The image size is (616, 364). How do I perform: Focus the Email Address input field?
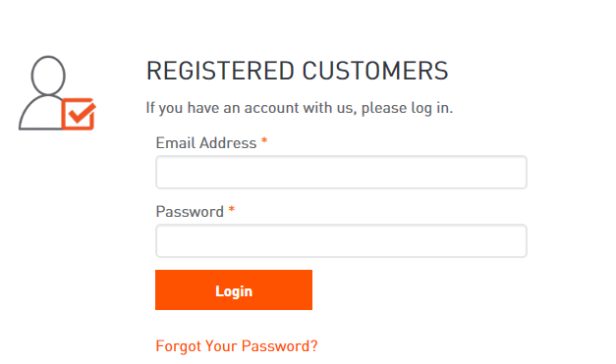click(341, 173)
